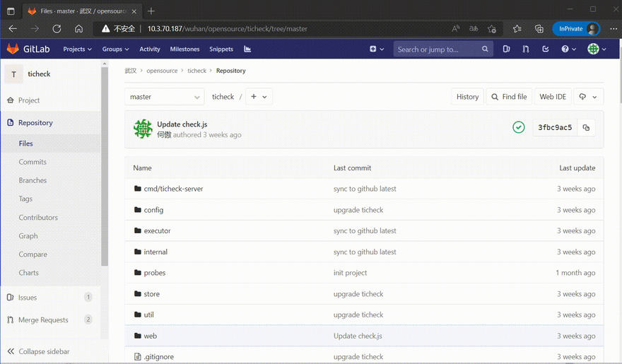The height and width of the screenshot is (364, 622).
Task: Open the util folder
Action: coord(148,315)
